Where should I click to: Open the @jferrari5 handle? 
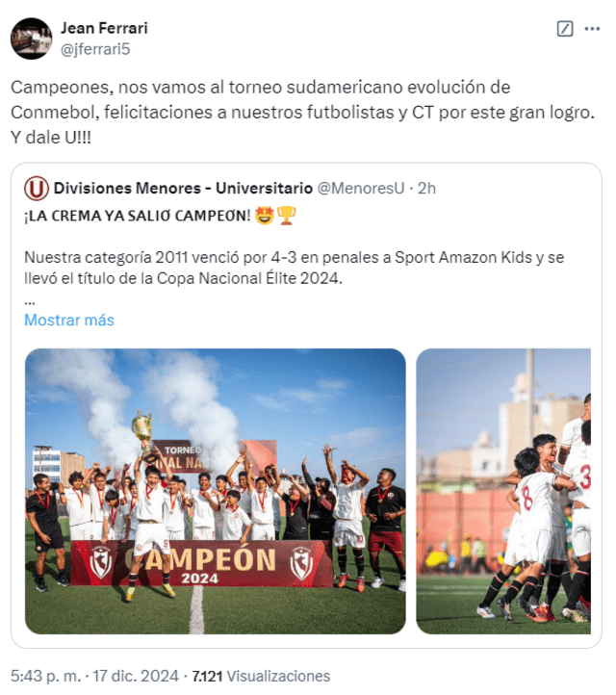95,49
